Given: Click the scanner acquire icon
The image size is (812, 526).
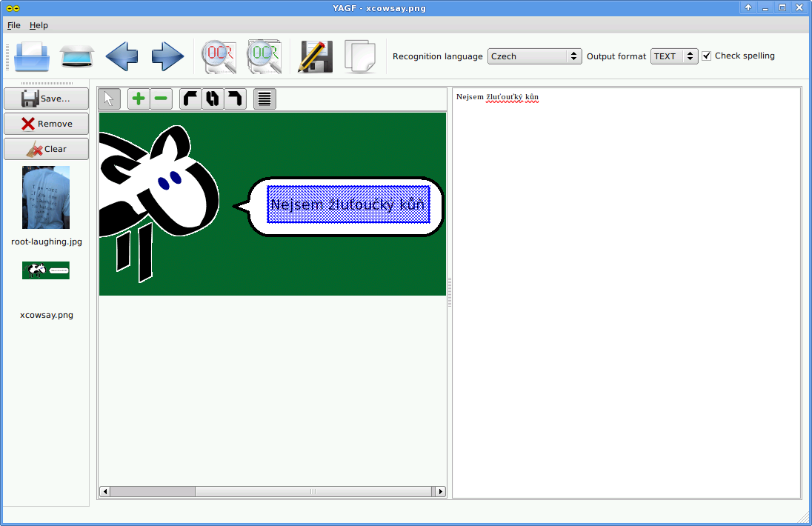Looking at the screenshot, I should (x=76, y=56).
